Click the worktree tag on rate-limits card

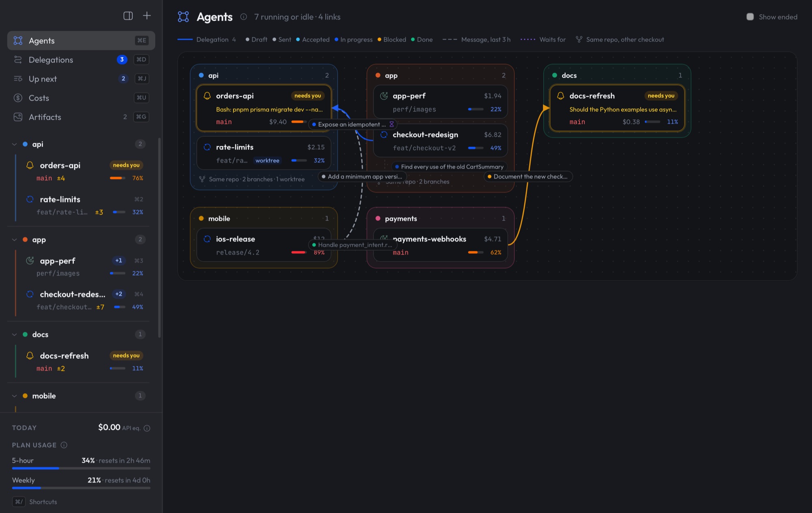click(x=267, y=161)
